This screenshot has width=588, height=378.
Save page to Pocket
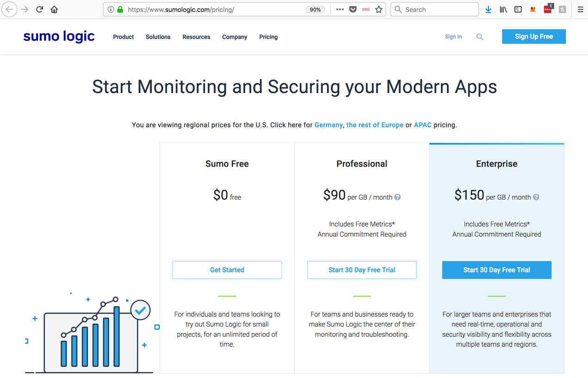pyautogui.click(x=353, y=9)
